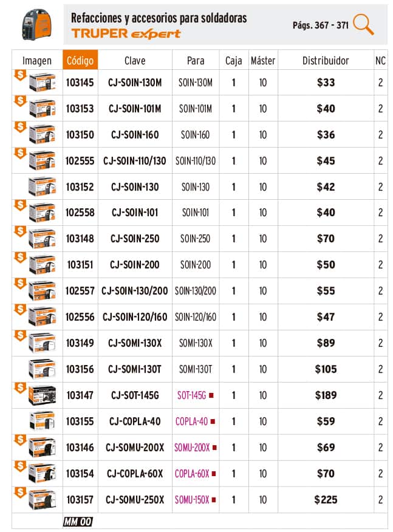Click the price tag icon beside code 103157

coord(21,493)
